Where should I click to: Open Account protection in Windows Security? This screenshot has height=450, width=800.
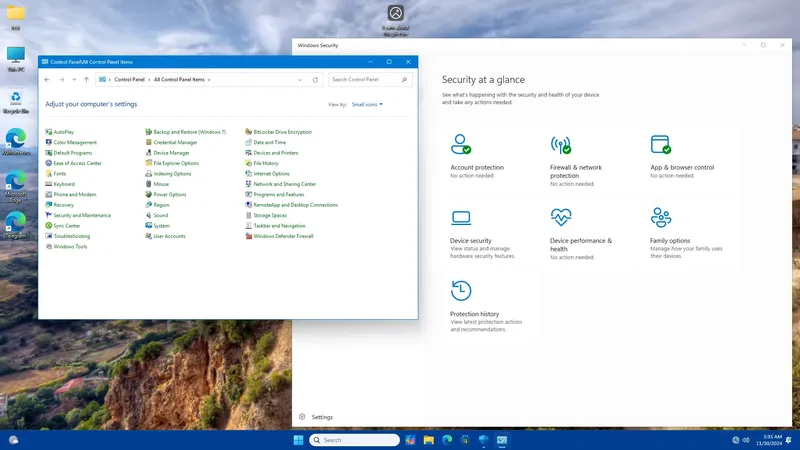point(477,156)
